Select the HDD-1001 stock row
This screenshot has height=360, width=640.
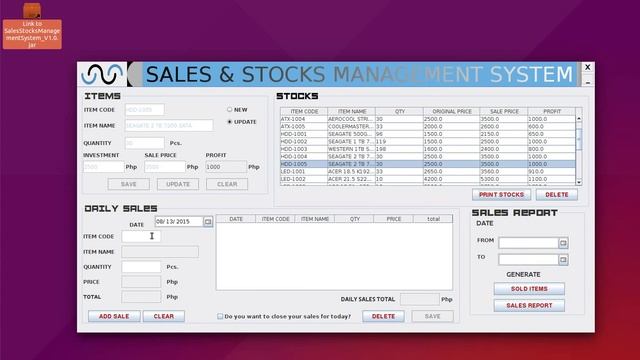coord(428,134)
